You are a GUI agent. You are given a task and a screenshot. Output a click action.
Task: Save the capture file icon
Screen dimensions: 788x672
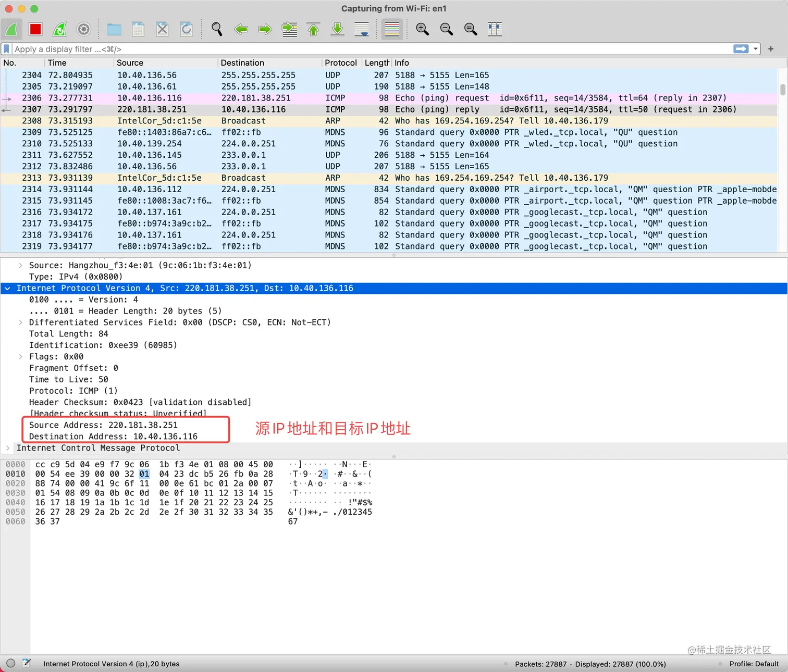point(138,29)
